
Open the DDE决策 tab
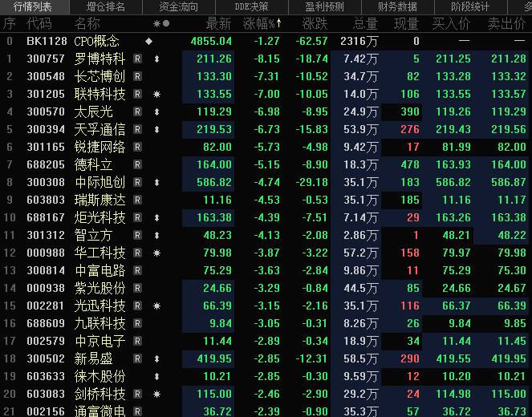point(250,6)
